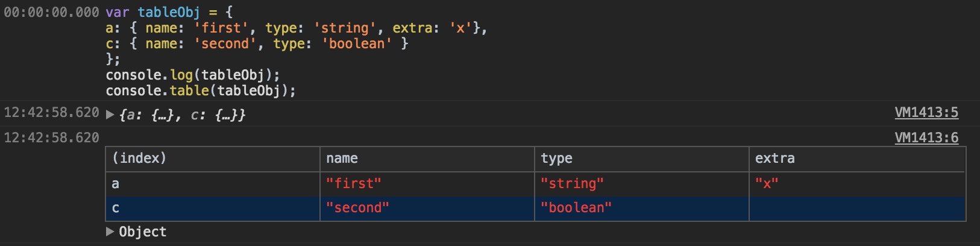The width and height of the screenshot is (980, 246).
Task: Click the empty extra cell in row c
Action: pyautogui.click(x=856, y=208)
